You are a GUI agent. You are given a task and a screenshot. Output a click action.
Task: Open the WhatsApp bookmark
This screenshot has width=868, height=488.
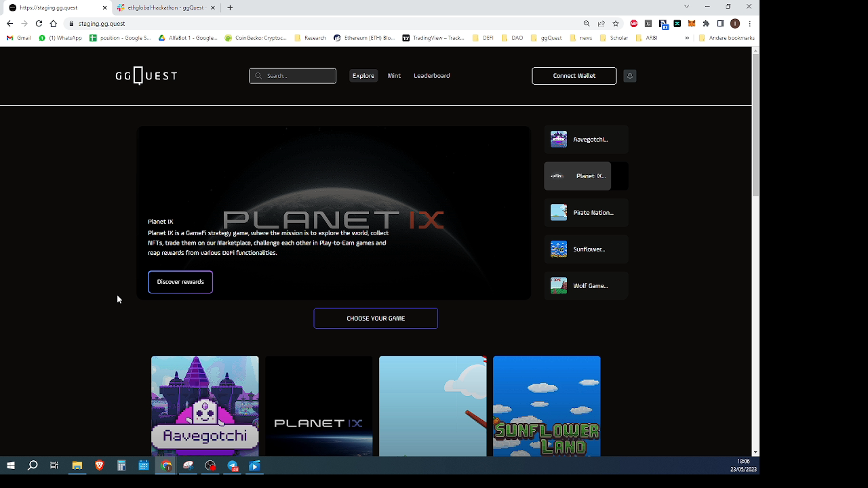point(60,38)
